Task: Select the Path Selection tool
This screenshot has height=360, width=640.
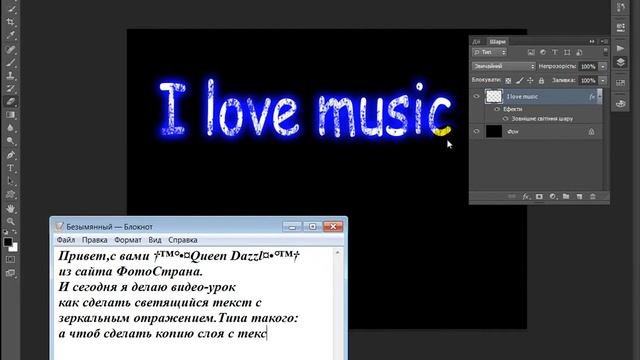Action: pyautogui.click(x=11, y=181)
